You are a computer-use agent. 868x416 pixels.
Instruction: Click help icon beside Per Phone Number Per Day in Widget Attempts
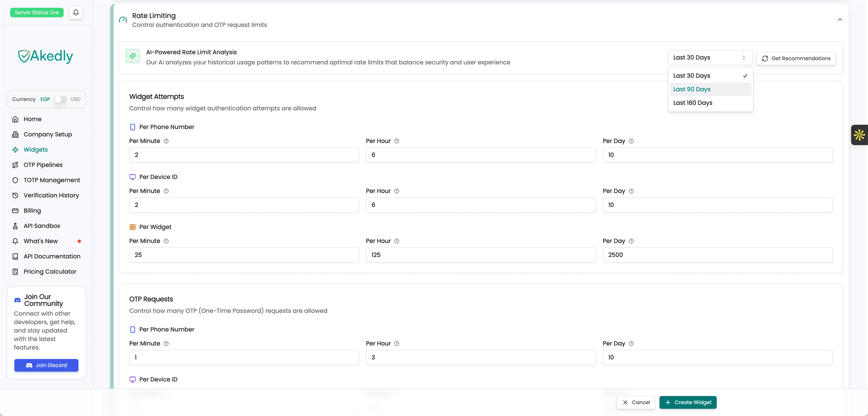tap(631, 141)
